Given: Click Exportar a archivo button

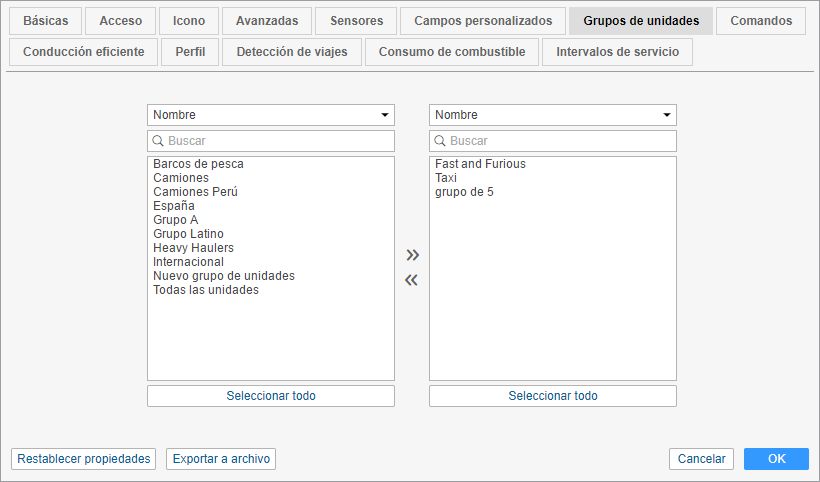Looking at the screenshot, I should click(x=221, y=459).
